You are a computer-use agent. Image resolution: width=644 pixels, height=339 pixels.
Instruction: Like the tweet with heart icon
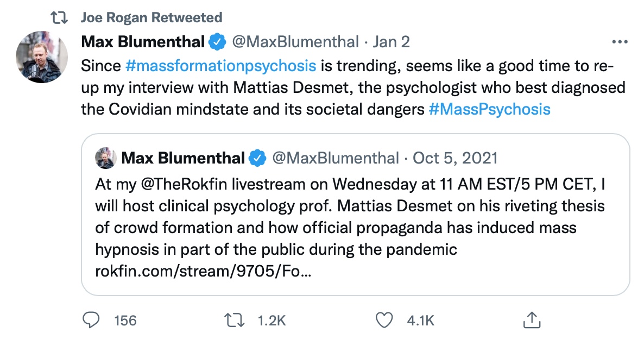[384, 320]
